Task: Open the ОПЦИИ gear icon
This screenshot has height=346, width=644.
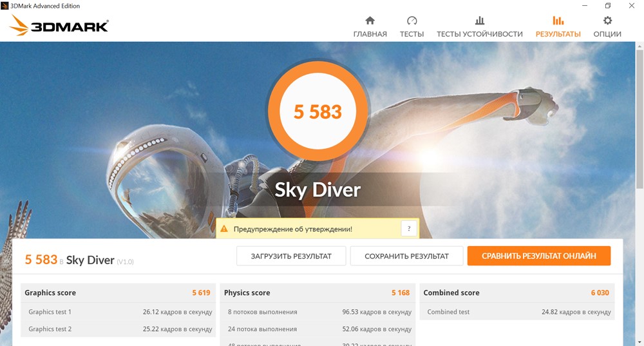Action: pos(607,20)
